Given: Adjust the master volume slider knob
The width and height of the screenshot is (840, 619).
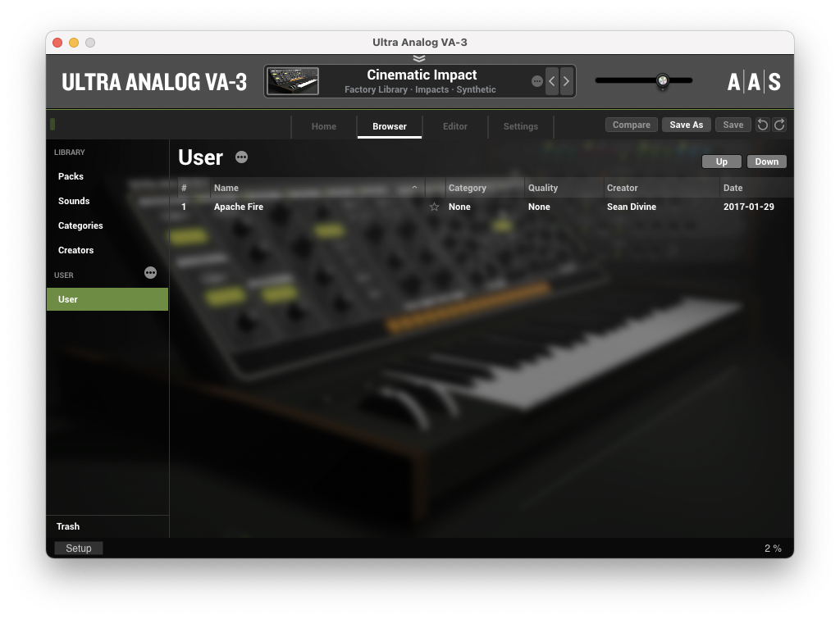Looking at the screenshot, I should 662,80.
